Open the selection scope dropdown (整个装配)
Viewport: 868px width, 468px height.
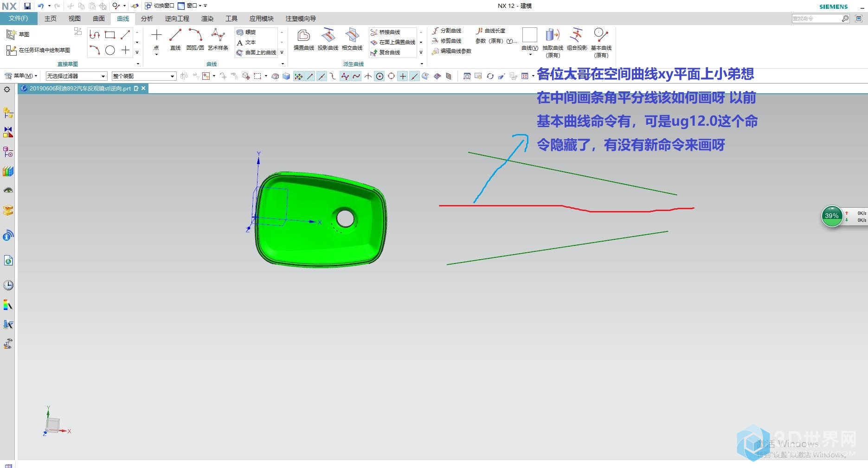click(x=144, y=76)
